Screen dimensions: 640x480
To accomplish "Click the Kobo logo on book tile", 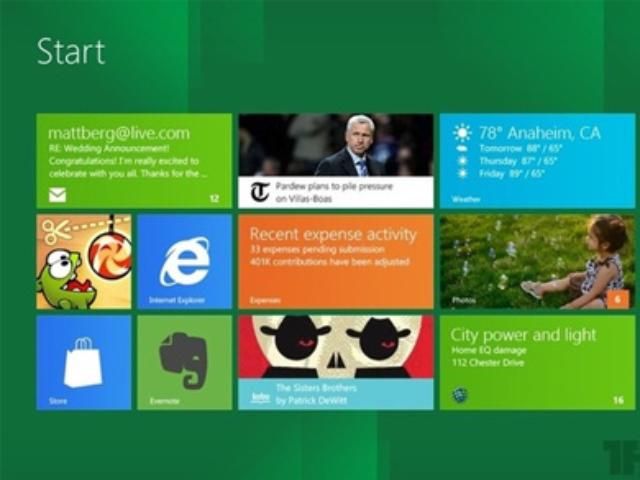I will [x=260, y=396].
